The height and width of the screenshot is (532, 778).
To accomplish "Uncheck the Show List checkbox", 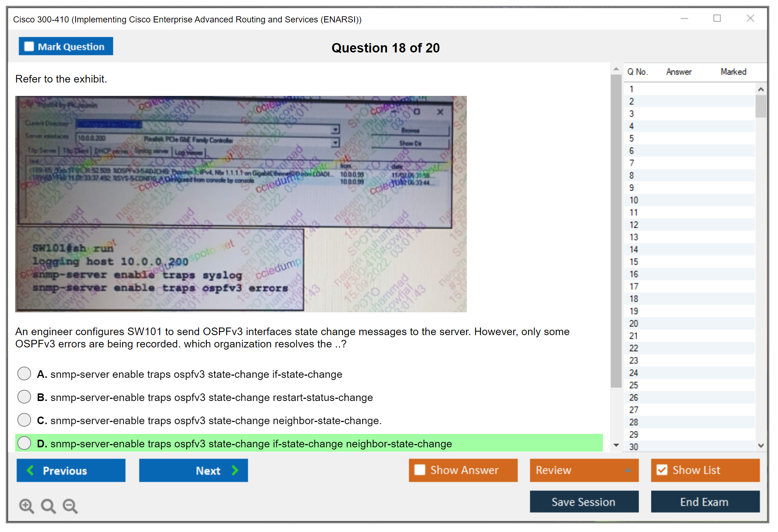I will pyautogui.click(x=662, y=470).
